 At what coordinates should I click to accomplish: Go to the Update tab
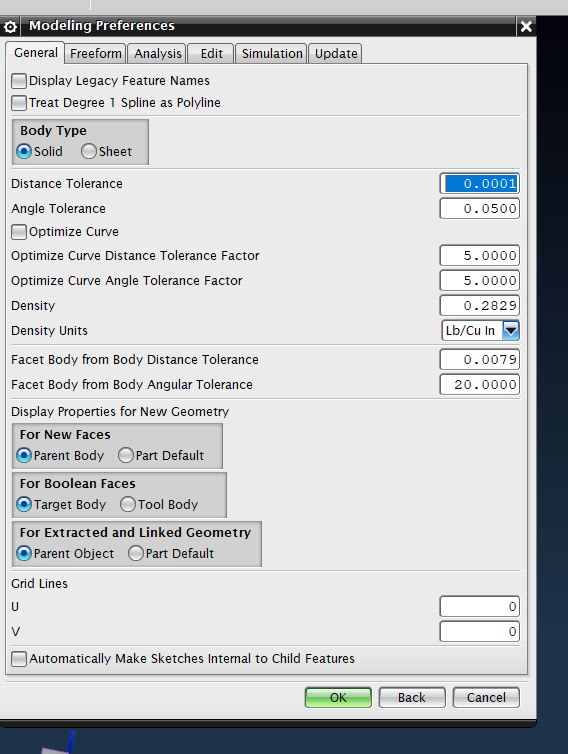coord(336,53)
